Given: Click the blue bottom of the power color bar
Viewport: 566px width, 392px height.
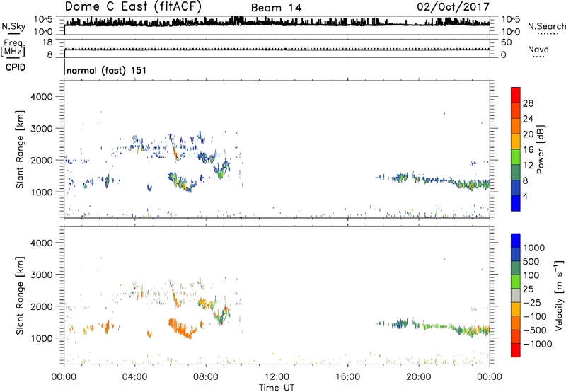Looking at the screenshot, I should coord(516,203).
